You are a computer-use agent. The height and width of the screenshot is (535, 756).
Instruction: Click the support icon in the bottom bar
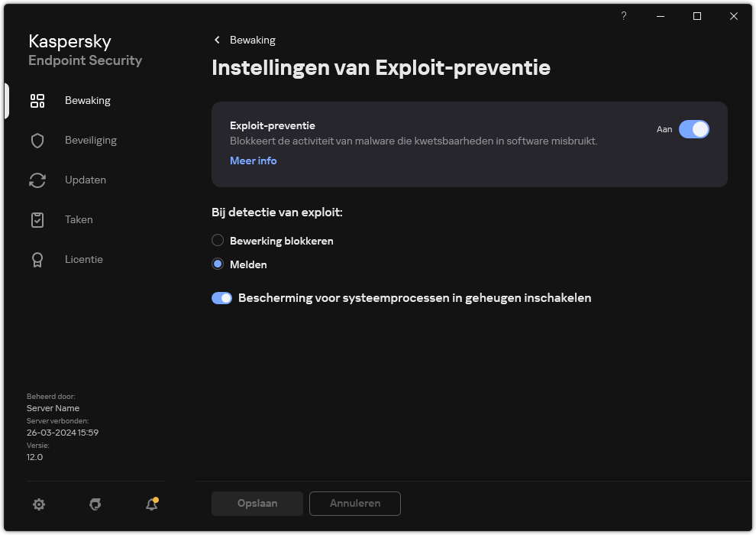click(x=95, y=504)
